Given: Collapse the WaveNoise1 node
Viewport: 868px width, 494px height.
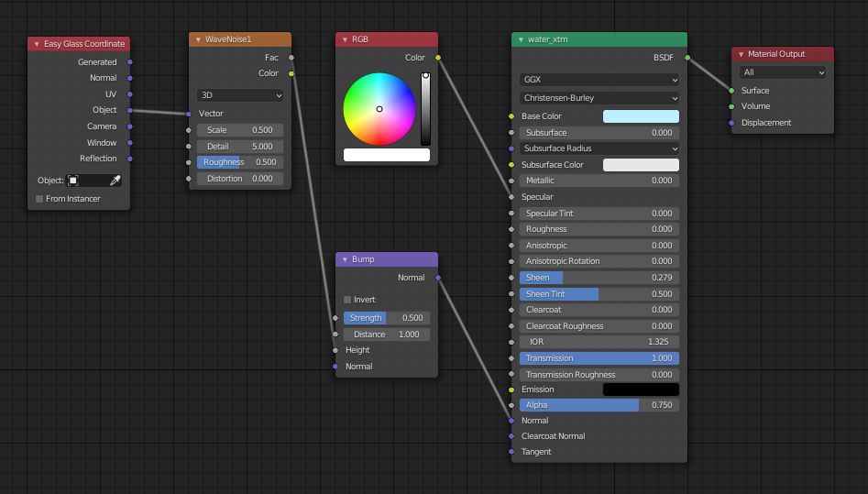Looking at the screenshot, I should tap(198, 39).
